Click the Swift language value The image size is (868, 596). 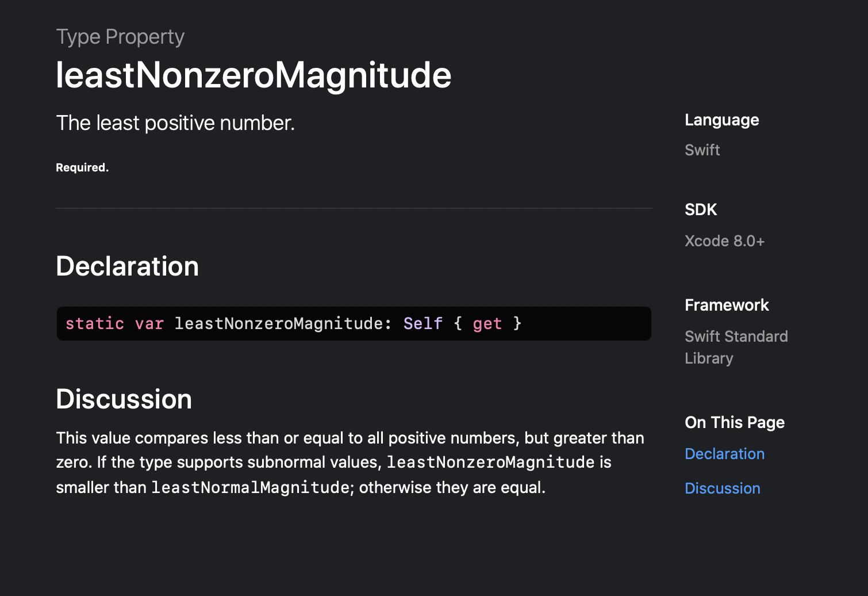(x=702, y=150)
